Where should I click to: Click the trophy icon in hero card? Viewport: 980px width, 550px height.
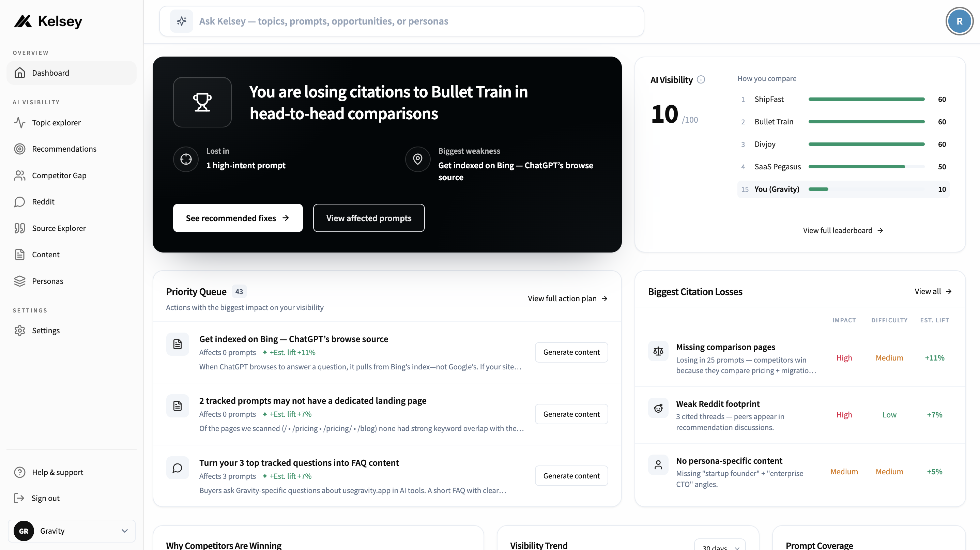[x=202, y=102]
